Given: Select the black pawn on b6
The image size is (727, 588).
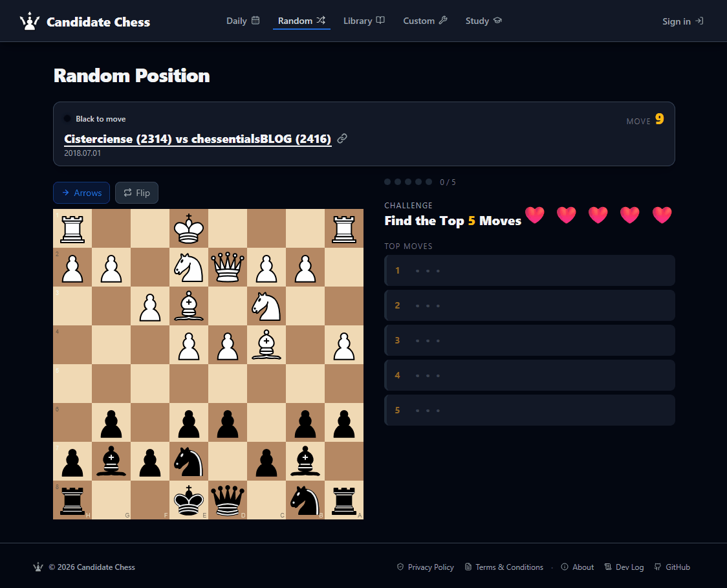Looking at the screenshot, I should point(305,422).
